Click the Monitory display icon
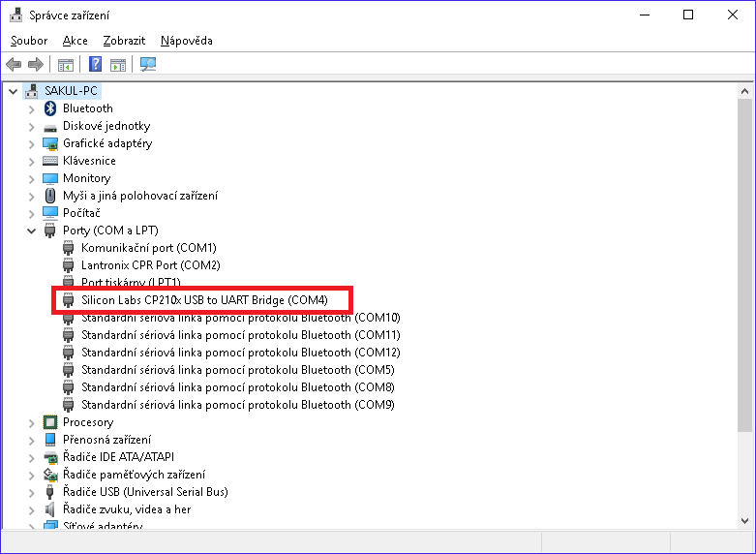This screenshot has width=756, height=554. click(50, 178)
